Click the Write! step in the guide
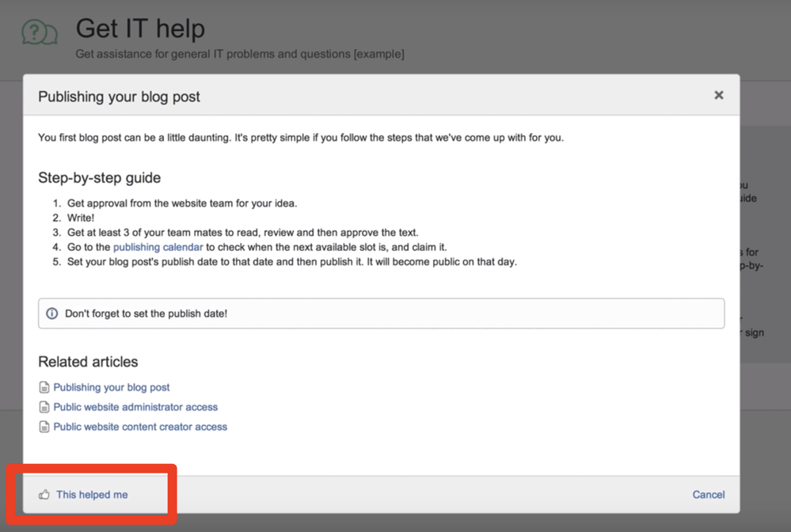This screenshot has height=532, width=791. 81,218
